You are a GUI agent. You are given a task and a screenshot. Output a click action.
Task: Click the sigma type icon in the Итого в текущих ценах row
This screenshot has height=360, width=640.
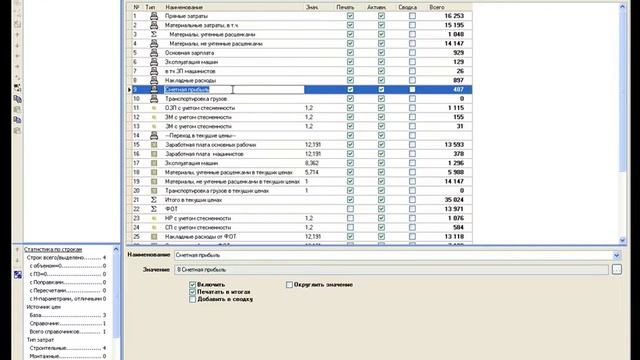(154, 200)
